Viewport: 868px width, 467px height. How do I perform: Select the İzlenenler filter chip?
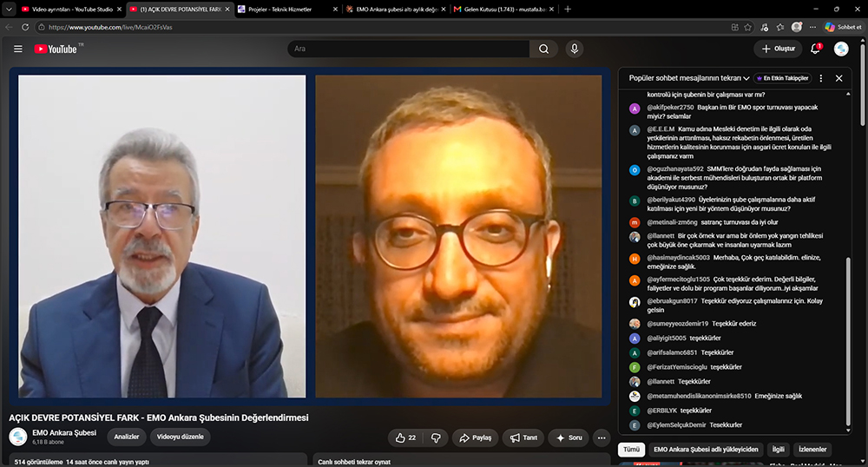(812, 450)
